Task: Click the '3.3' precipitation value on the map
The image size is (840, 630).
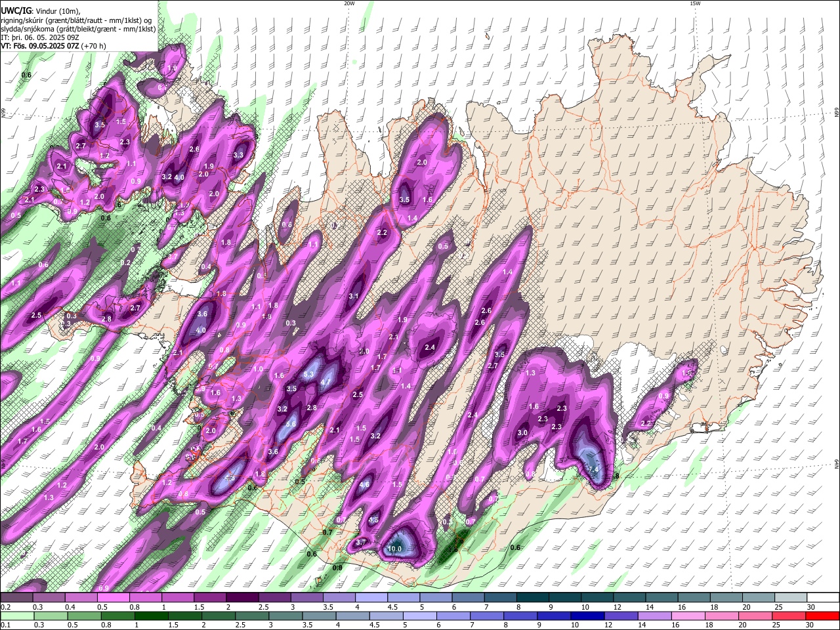Action: click(x=238, y=156)
